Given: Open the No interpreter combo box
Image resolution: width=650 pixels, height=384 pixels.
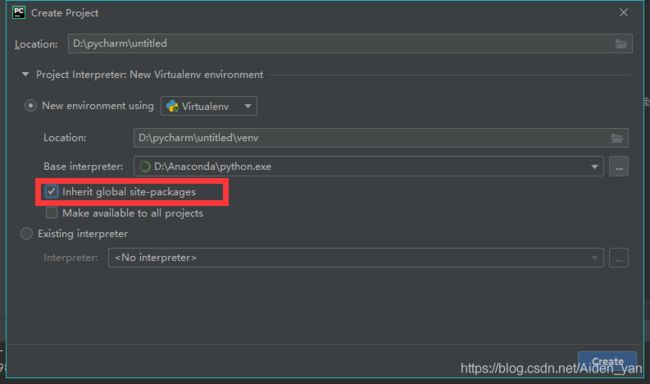Looking at the screenshot, I should click(x=356, y=258).
